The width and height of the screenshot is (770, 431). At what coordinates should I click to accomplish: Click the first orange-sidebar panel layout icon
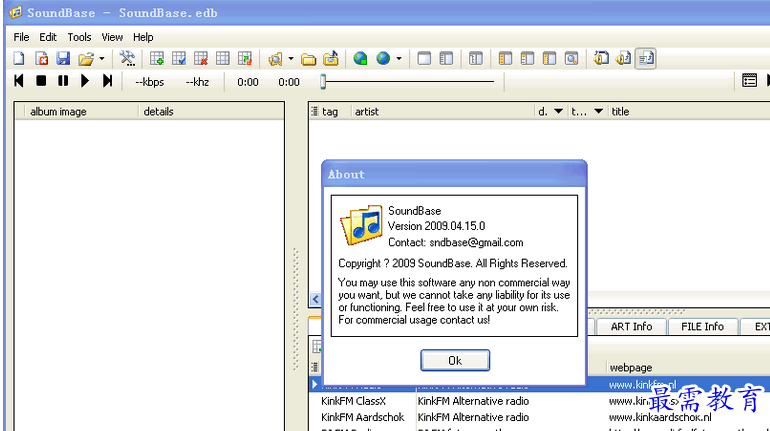pos(505,59)
